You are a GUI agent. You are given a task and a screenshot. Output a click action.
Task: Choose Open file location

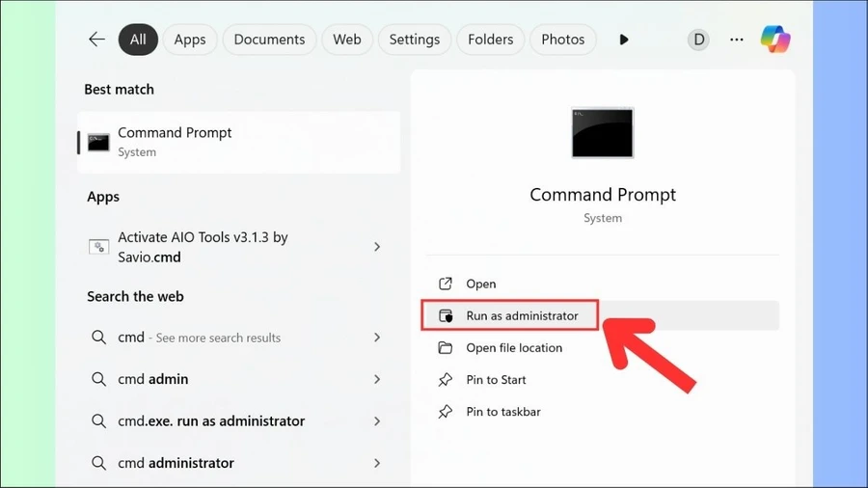pos(602,347)
